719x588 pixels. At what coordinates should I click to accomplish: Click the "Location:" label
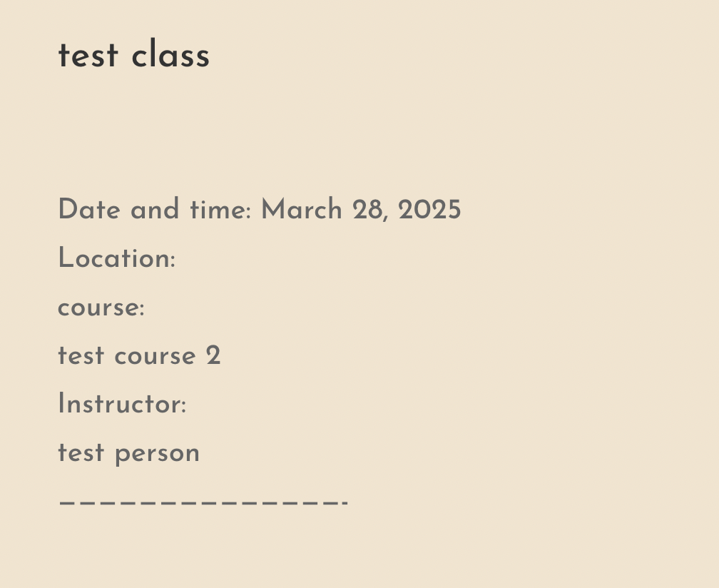[x=117, y=258]
